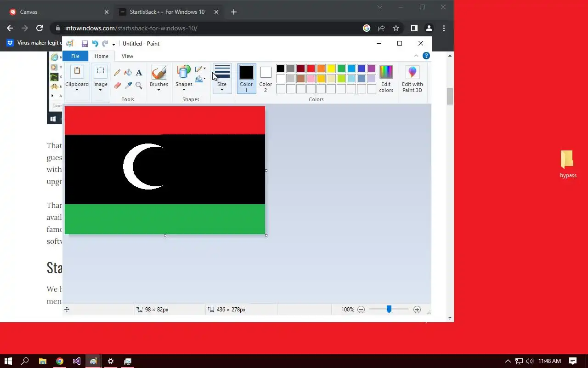
Task: Switch to the View ribbon tab
Action: [127, 56]
